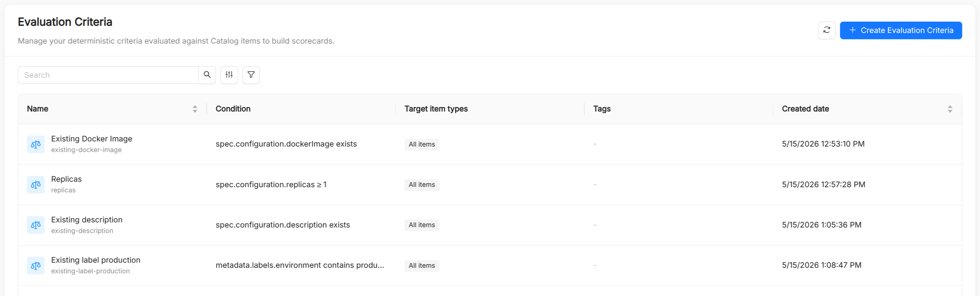Image resolution: width=980 pixels, height=296 pixels.
Task: Click the magnifier search icon
Action: (x=207, y=75)
